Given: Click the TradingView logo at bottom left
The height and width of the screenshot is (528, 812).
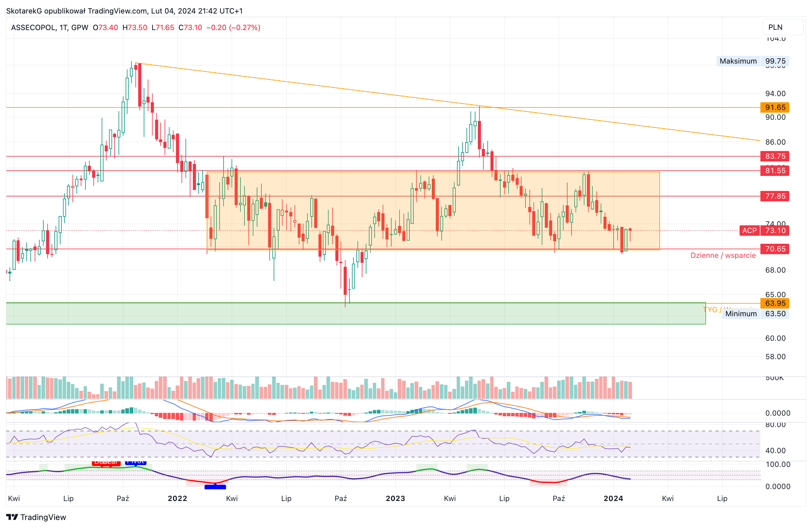Looking at the screenshot, I should click(36, 517).
